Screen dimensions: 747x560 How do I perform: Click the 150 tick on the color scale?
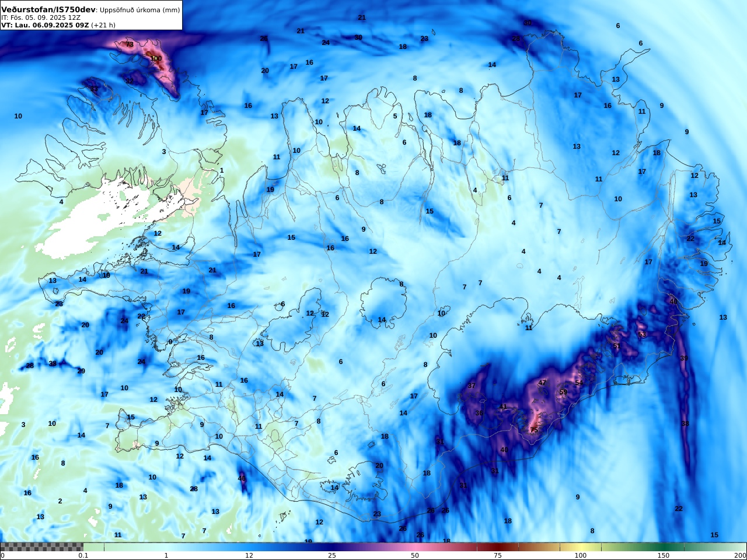664,555
